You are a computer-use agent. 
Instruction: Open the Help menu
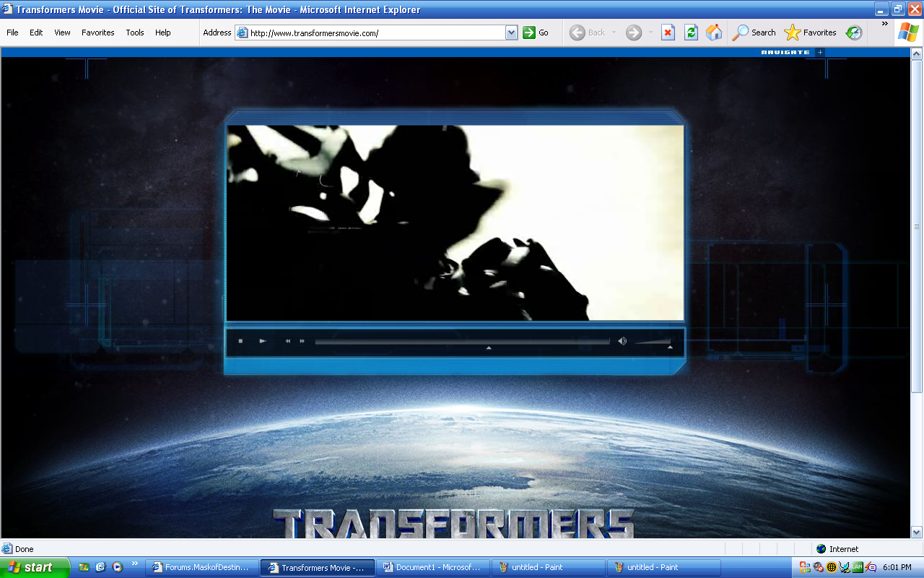[163, 33]
